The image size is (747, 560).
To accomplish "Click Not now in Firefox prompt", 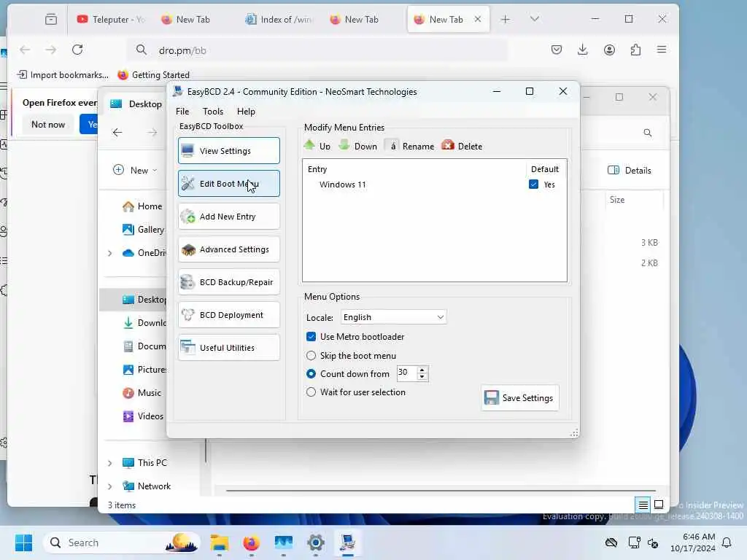I will [x=48, y=124].
